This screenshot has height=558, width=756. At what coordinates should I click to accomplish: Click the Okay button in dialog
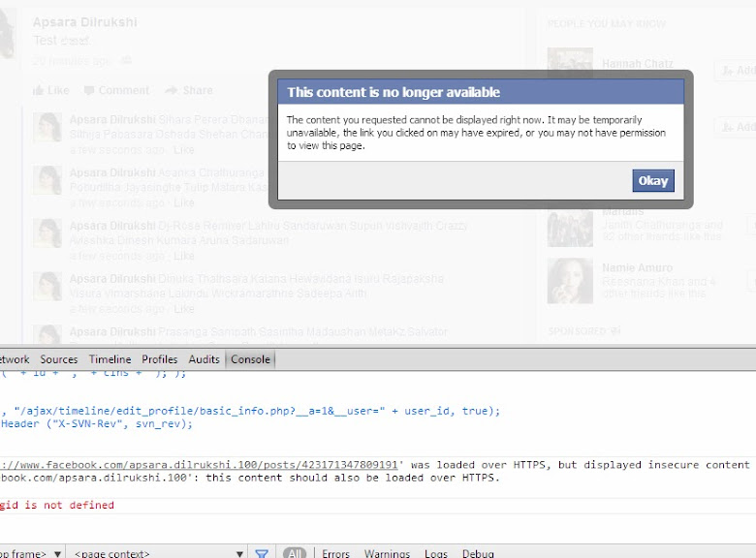coord(653,181)
